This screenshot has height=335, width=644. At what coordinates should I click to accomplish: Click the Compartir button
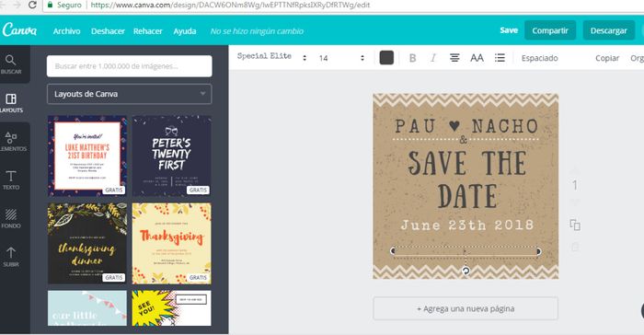point(550,30)
